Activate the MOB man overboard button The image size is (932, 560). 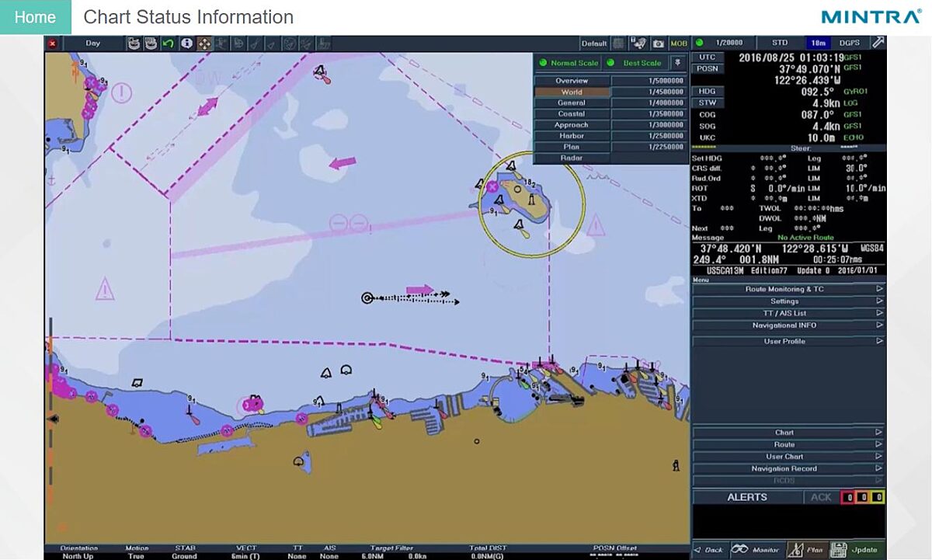(679, 43)
